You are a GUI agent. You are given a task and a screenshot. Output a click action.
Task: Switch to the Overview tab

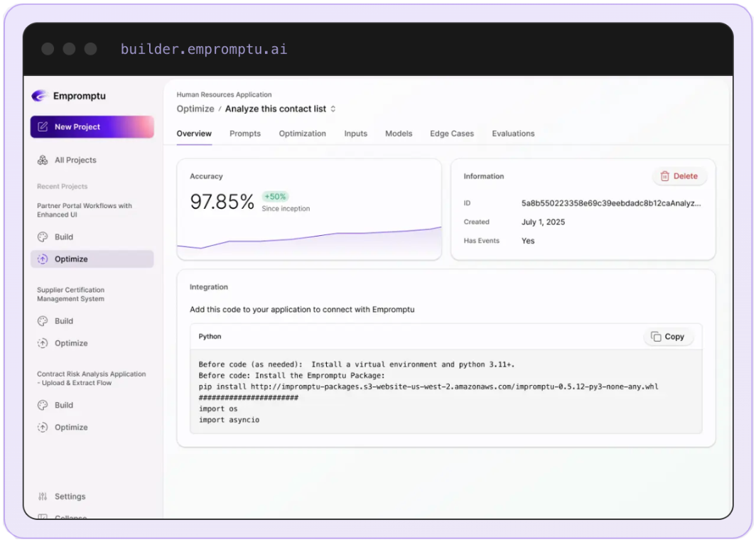point(194,134)
